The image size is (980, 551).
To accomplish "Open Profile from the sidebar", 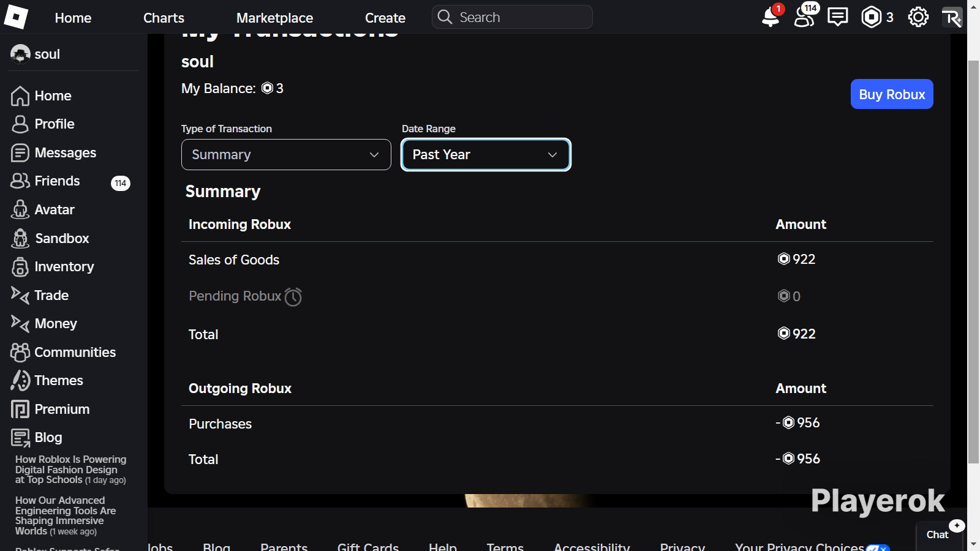I will click(x=43, y=124).
